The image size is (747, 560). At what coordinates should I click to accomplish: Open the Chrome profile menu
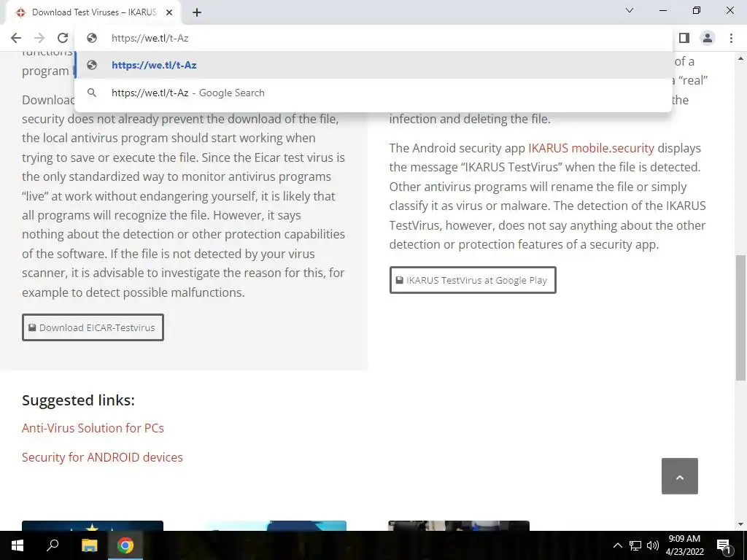pyautogui.click(x=708, y=38)
